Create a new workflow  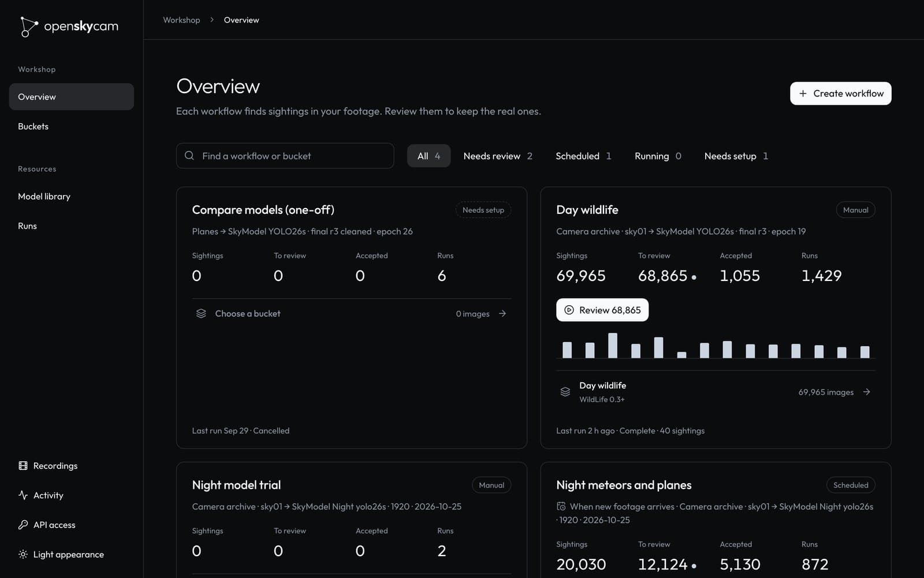840,94
